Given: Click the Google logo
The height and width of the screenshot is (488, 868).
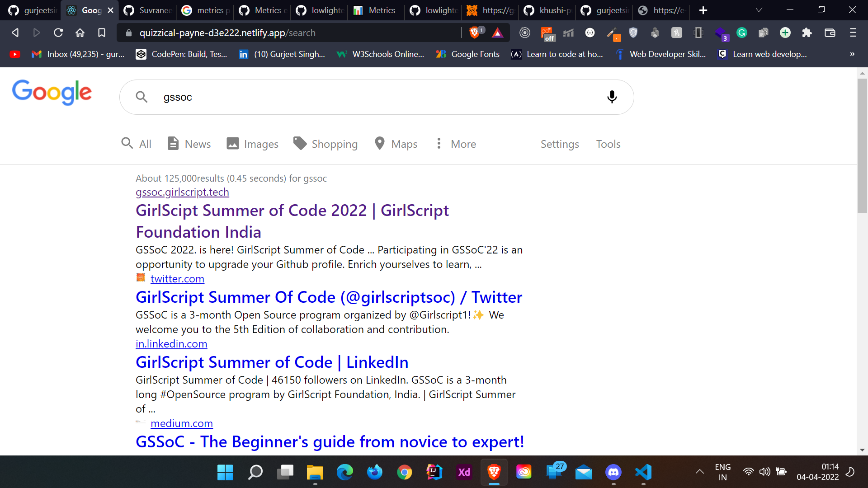Looking at the screenshot, I should [52, 93].
